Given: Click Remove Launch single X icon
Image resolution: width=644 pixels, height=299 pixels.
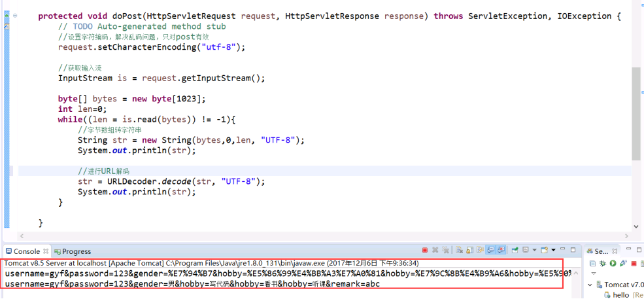Looking at the screenshot, I should pos(435,250).
